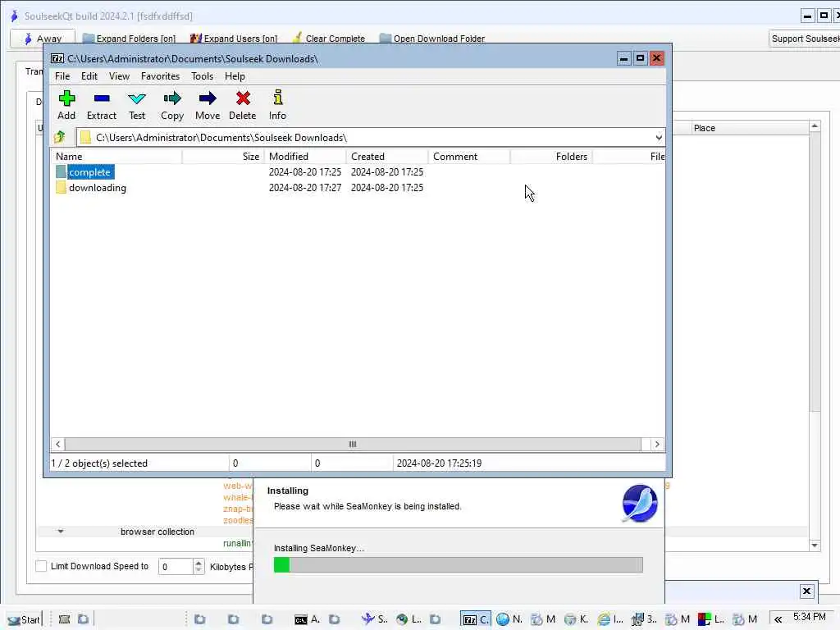This screenshot has width=840, height=630.
Task: Enable Limit Download Speed checkbox
Action: pyautogui.click(x=41, y=566)
